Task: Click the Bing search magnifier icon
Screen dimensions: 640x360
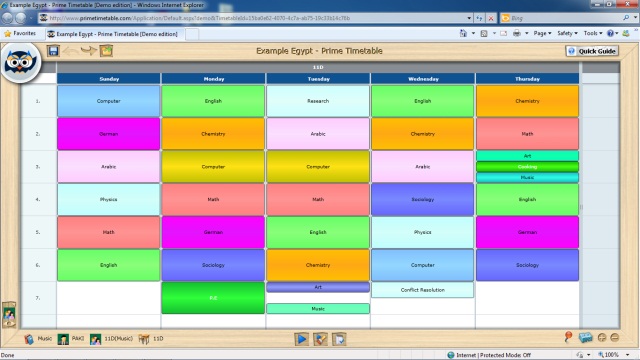Action: [626, 18]
